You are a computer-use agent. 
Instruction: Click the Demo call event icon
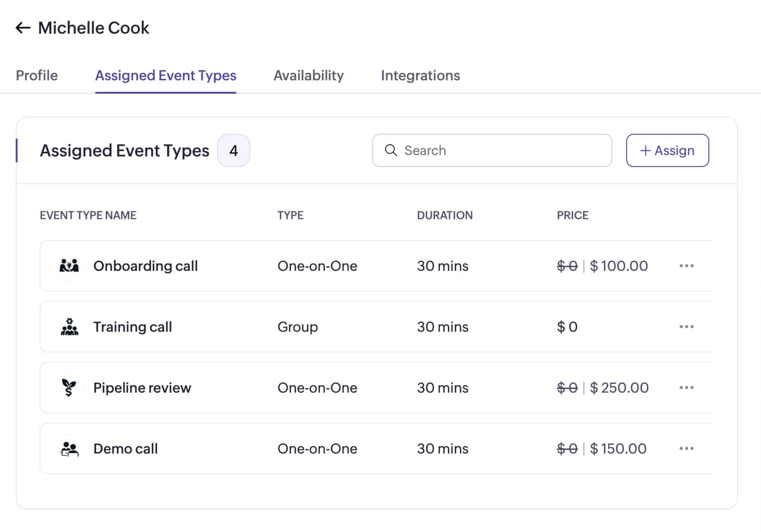(70, 449)
